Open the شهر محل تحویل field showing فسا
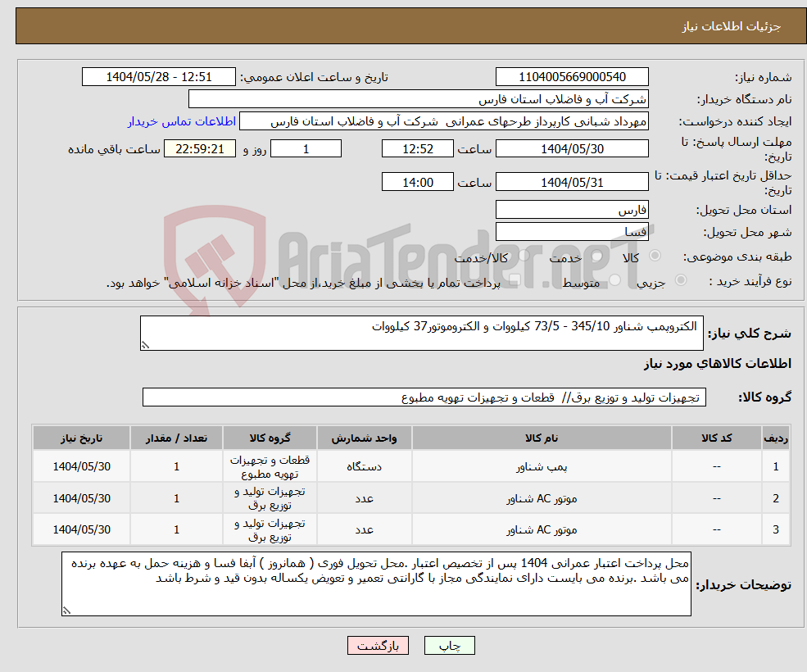807x672 pixels. 572,231
